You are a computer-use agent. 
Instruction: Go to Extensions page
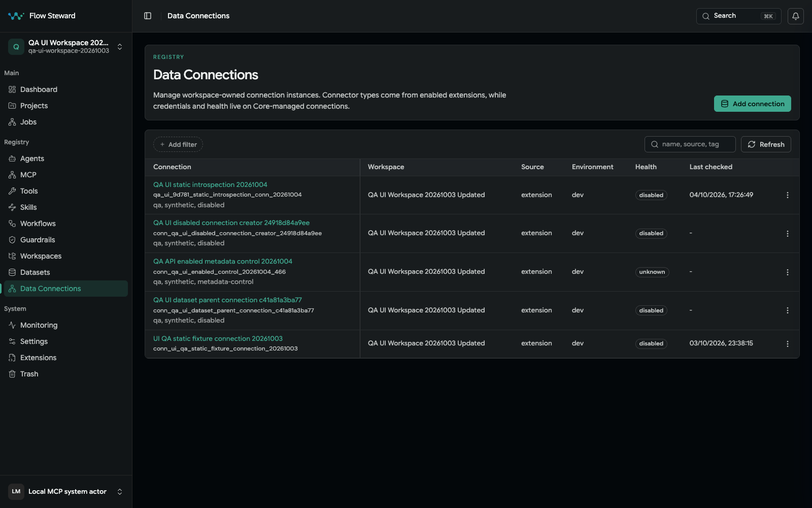[66, 358]
